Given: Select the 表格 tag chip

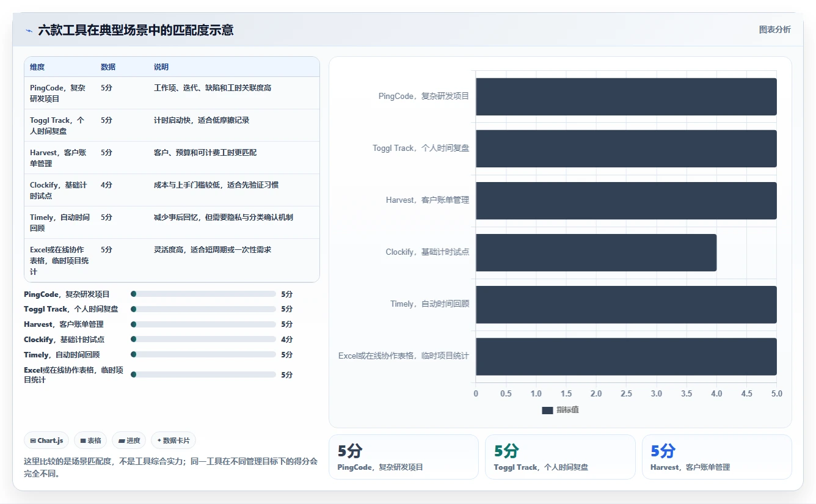Looking at the screenshot, I should (90, 440).
